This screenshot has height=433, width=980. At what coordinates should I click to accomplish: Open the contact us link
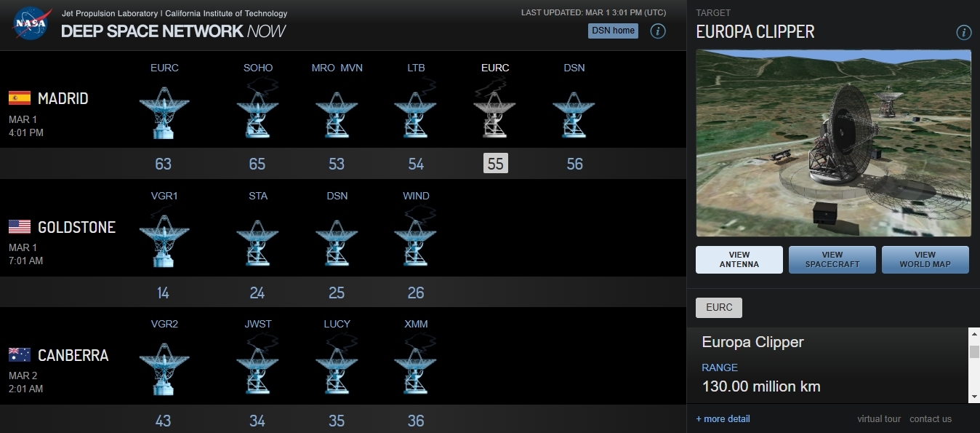(x=931, y=418)
